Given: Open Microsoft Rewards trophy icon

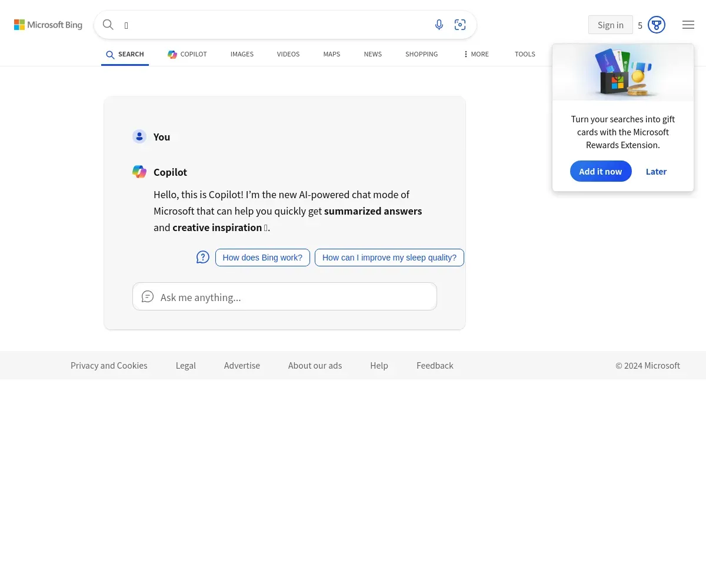Looking at the screenshot, I should (x=657, y=25).
